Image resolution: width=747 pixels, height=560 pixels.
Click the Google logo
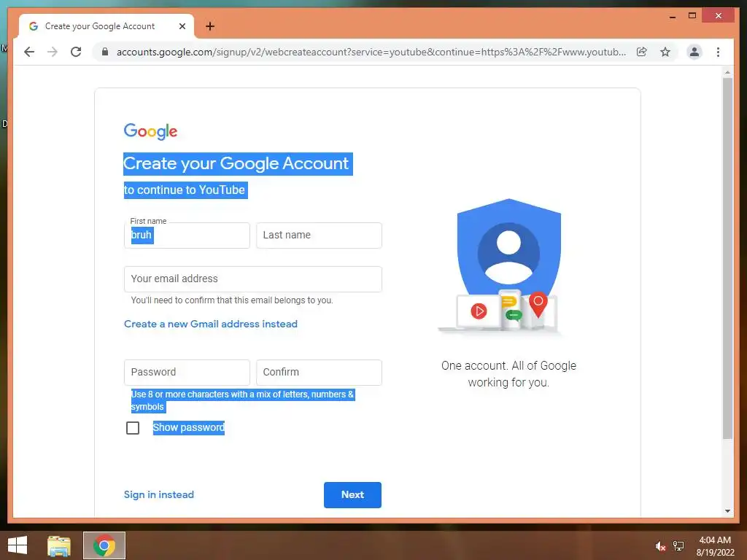(x=150, y=131)
